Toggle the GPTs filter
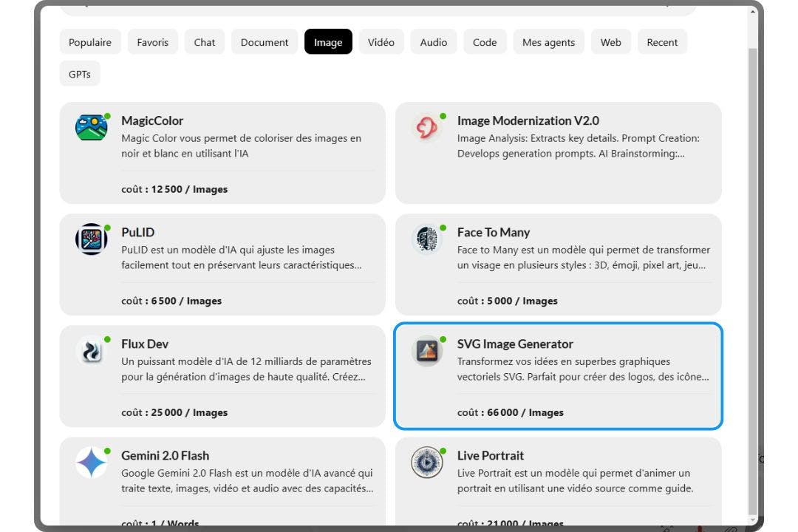This screenshot has width=798, height=532. (x=79, y=73)
